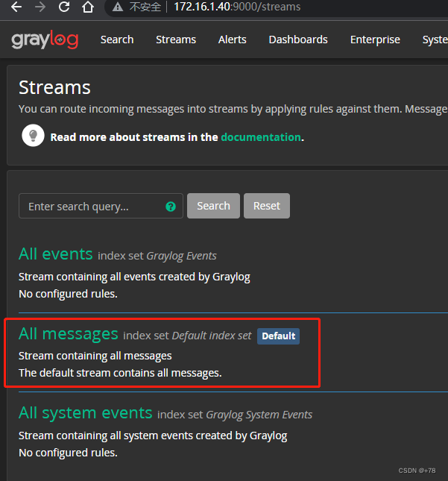The width and height of the screenshot is (448, 481).
Task: Click the Streams page heading
Action: point(54,87)
